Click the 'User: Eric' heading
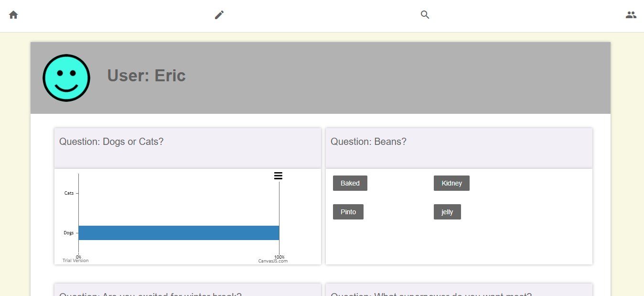 pyautogui.click(x=146, y=76)
